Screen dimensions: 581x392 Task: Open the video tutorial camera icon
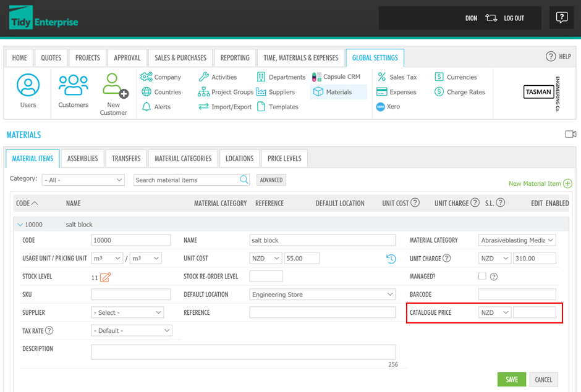coord(570,134)
